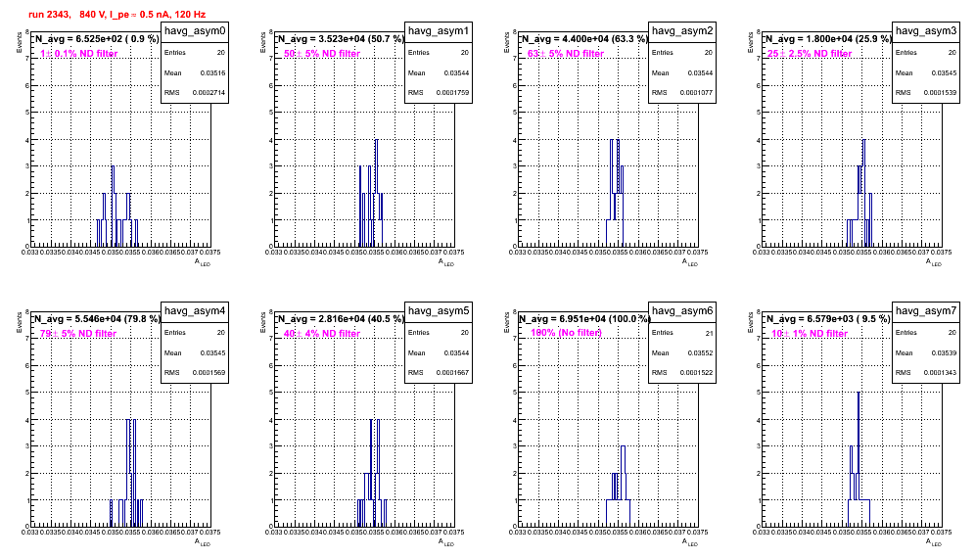The height and width of the screenshot is (560, 975).
Task: Select the havg_asym1 stats box title
Action: tap(439, 31)
